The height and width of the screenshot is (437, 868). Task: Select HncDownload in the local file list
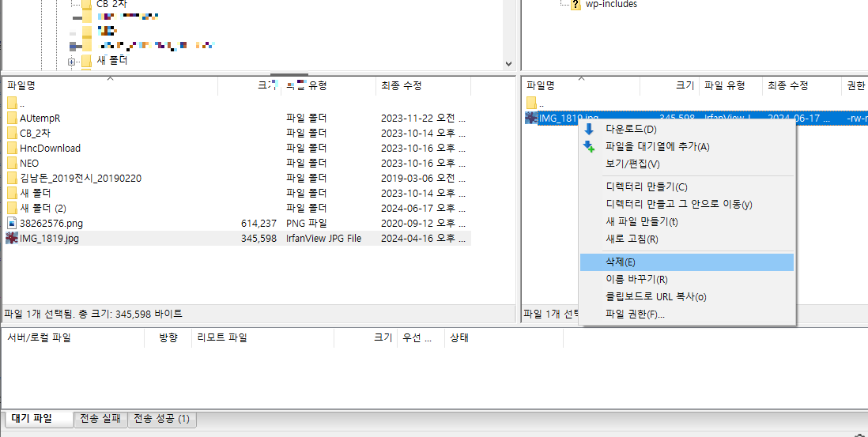(51, 149)
